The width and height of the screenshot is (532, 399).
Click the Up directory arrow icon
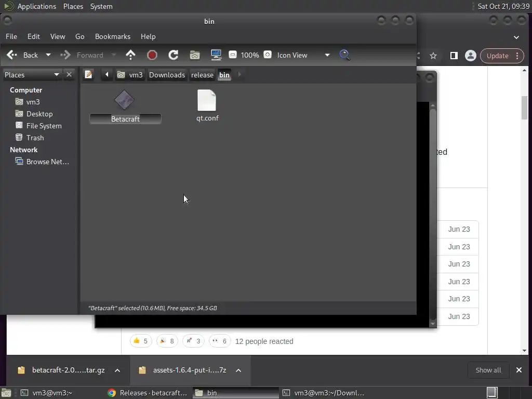(130, 55)
